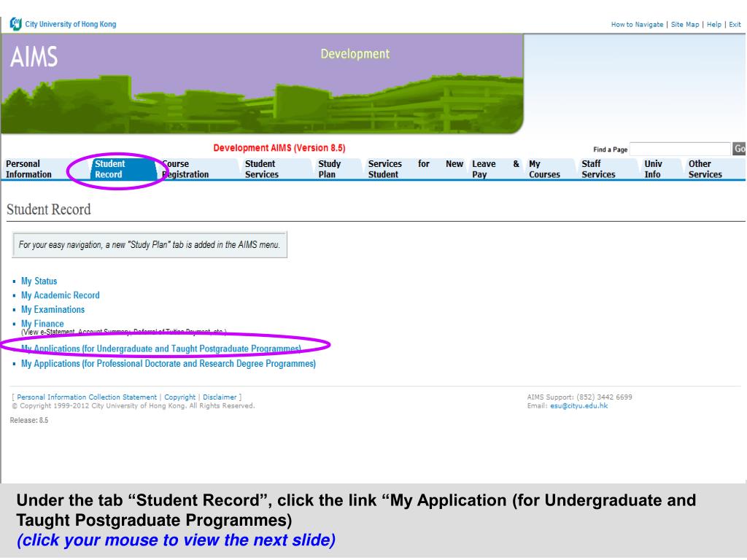Image resolution: width=747 pixels, height=560 pixels.
Task: Open the My Finance link
Action: pyautogui.click(x=42, y=323)
